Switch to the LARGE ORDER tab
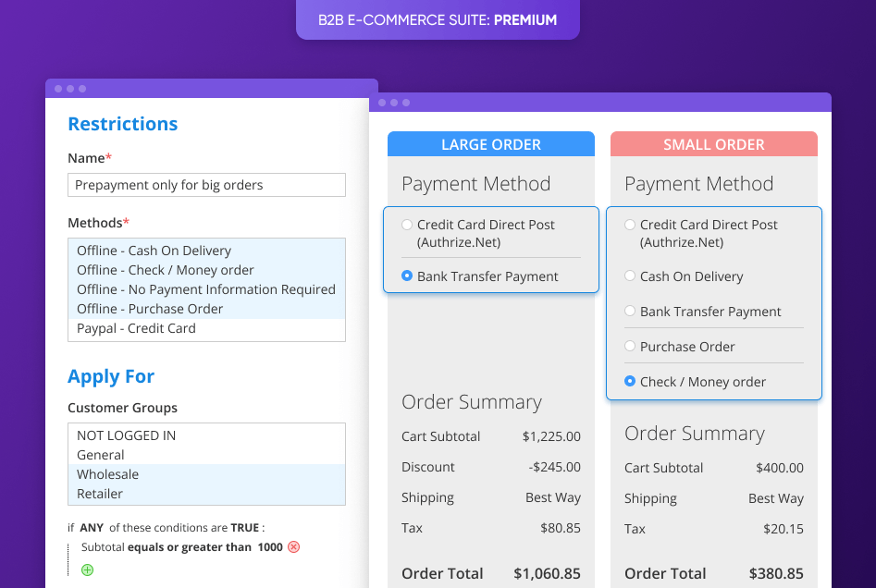 (x=491, y=143)
